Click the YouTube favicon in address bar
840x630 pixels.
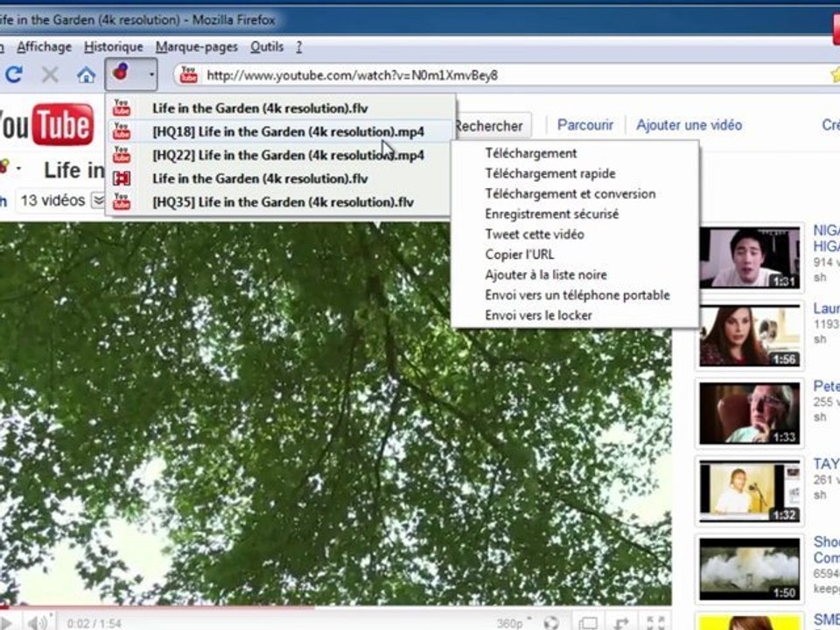(189, 74)
